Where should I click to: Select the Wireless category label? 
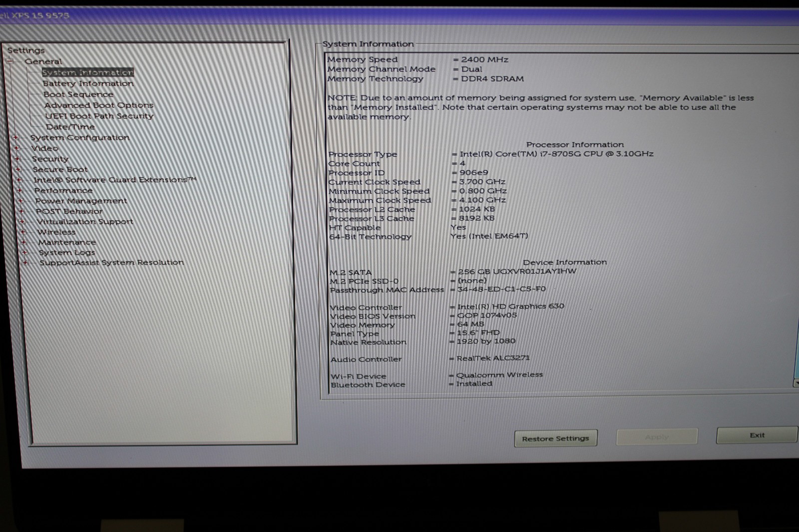[56, 232]
